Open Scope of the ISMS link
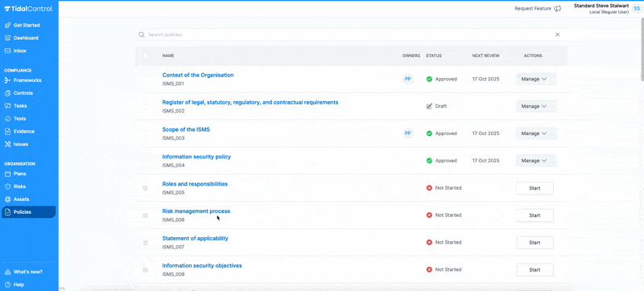Screen dimensions: 644x291 (186, 129)
